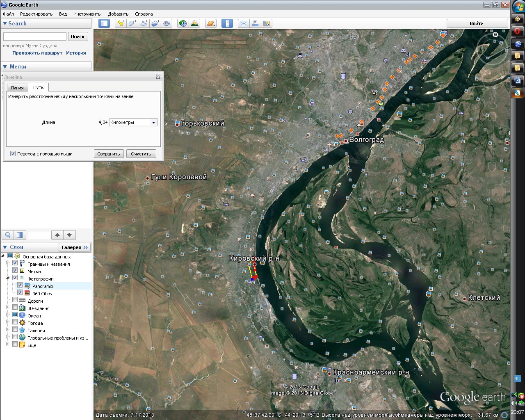Move item down with the down arrow
525x420 pixels.
(x=69, y=235)
